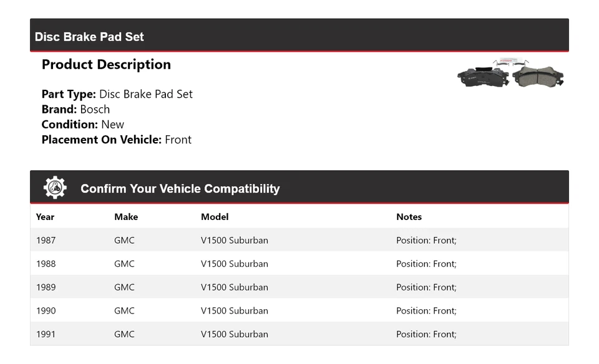Click the 1991 year cell
This screenshot has width=599, height=364.
(x=46, y=334)
